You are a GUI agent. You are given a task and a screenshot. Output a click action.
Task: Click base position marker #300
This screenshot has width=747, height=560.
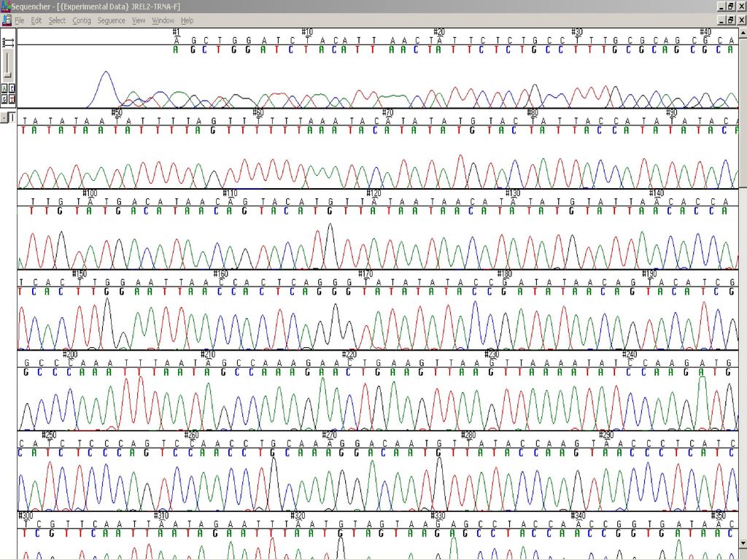tap(26, 516)
